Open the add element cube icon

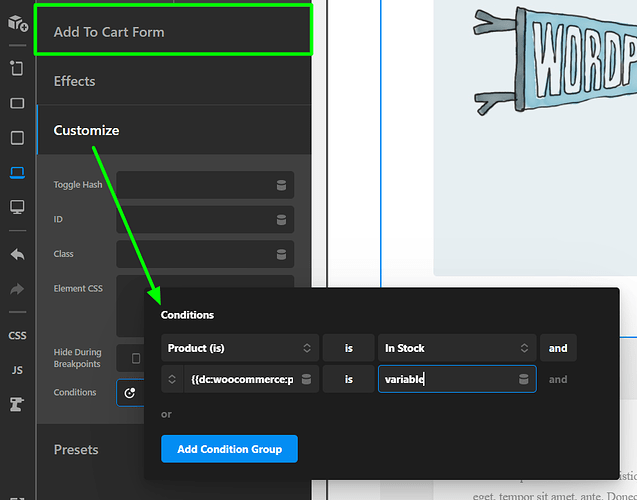click(17, 23)
